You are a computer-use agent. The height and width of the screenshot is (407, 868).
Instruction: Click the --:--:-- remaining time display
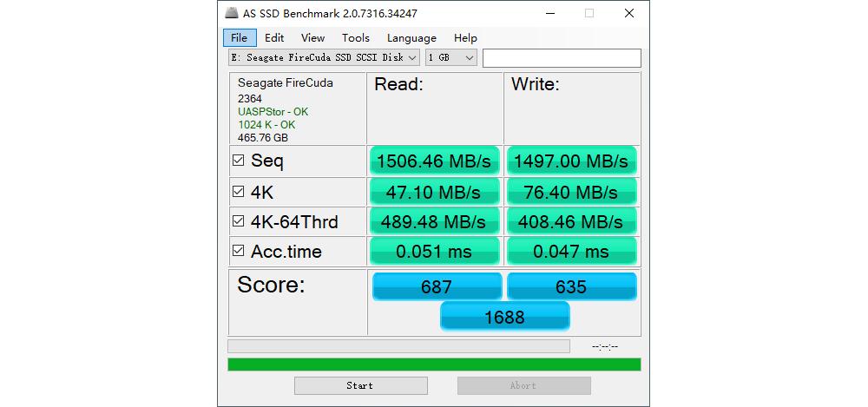[605, 346]
